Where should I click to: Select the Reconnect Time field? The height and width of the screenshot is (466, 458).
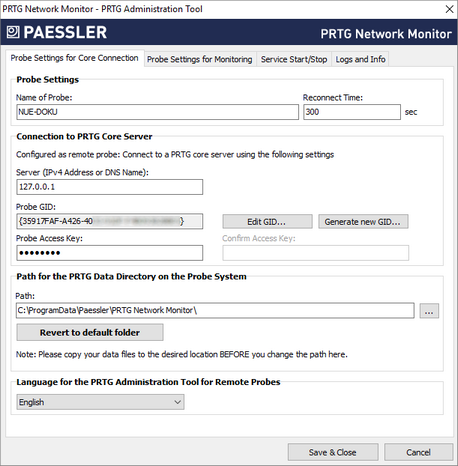(352, 112)
